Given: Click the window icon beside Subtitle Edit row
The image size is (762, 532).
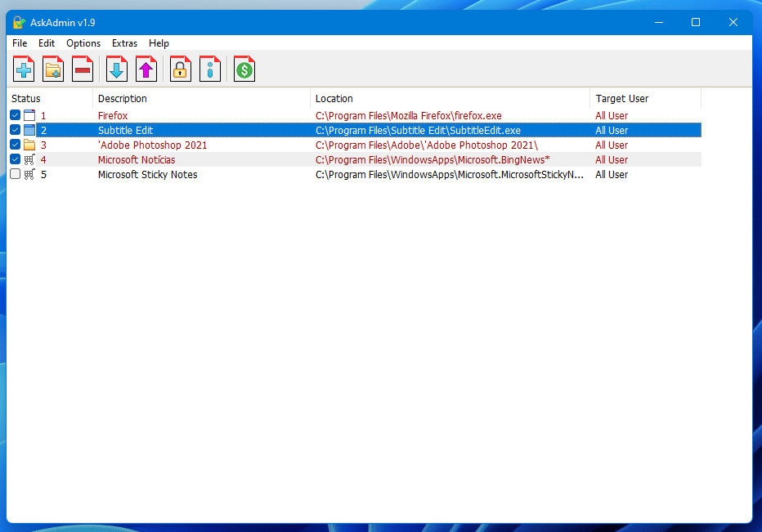Looking at the screenshot, I should [29, 130].
